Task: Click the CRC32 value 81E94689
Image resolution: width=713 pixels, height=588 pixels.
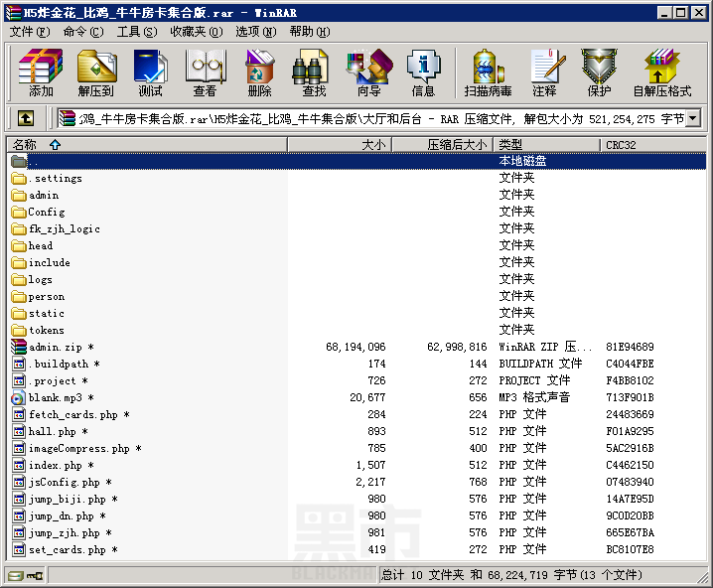Action: click(630, 347)
